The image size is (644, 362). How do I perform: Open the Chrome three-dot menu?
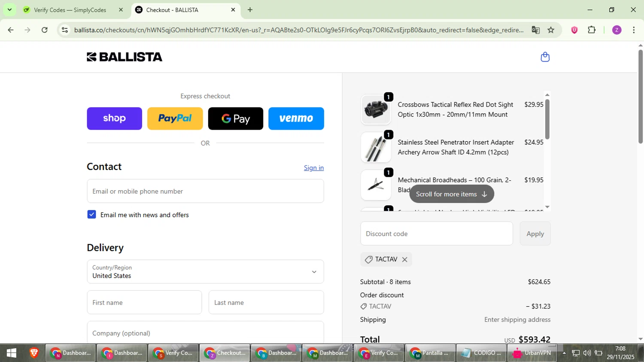point(634,30)
